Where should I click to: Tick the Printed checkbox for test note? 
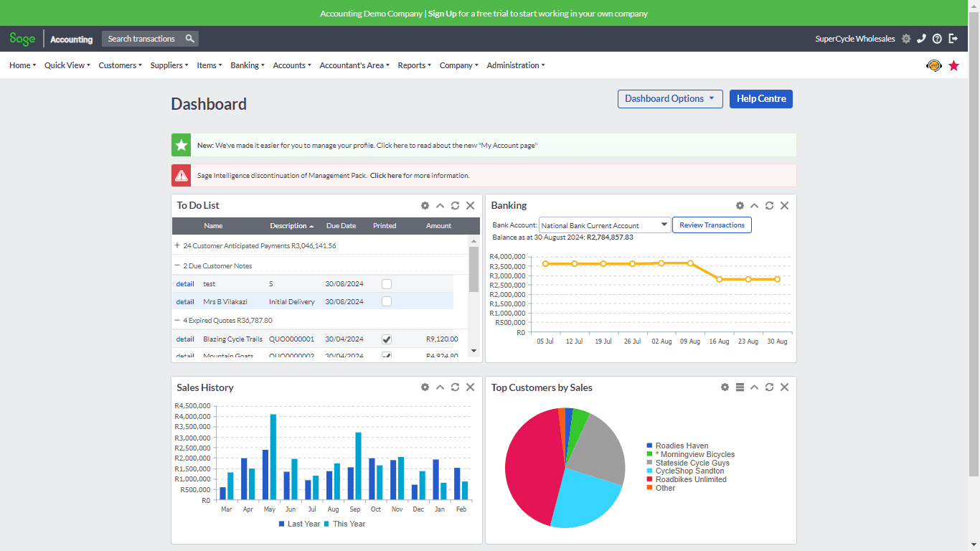[387, 284]
